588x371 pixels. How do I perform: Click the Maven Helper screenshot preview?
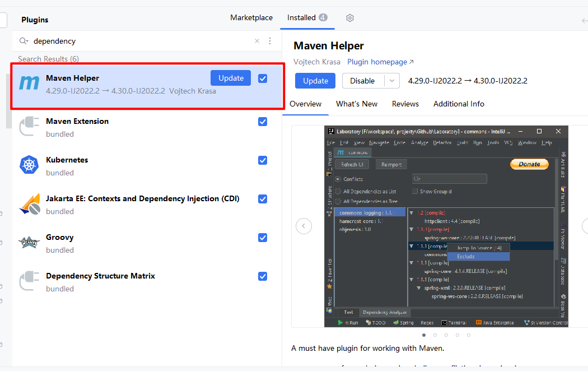coord(446,226)
